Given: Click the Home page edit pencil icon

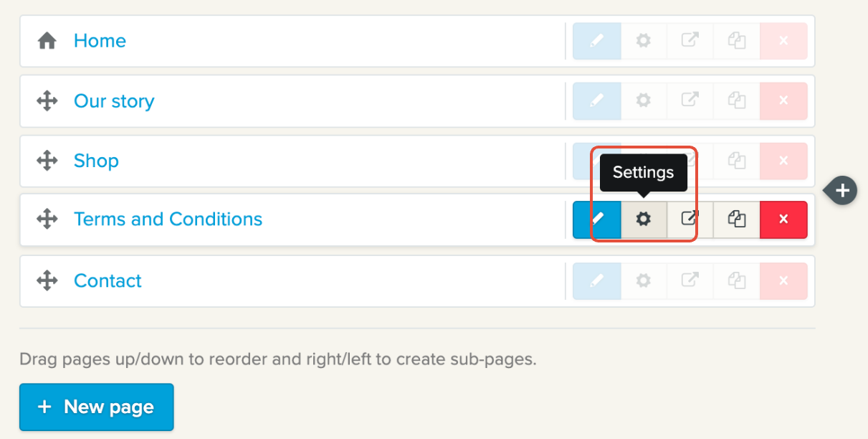Looking at the screenshot, I should 596,41.
